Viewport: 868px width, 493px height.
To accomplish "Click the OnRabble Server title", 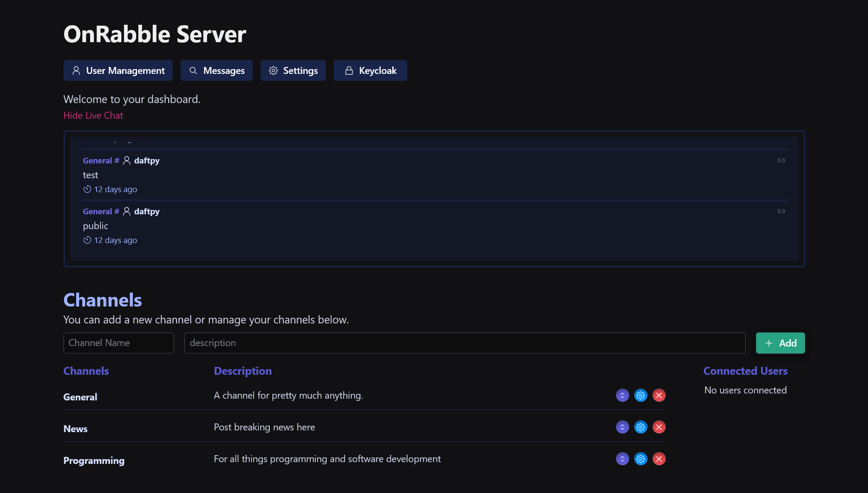I will 155,34.
